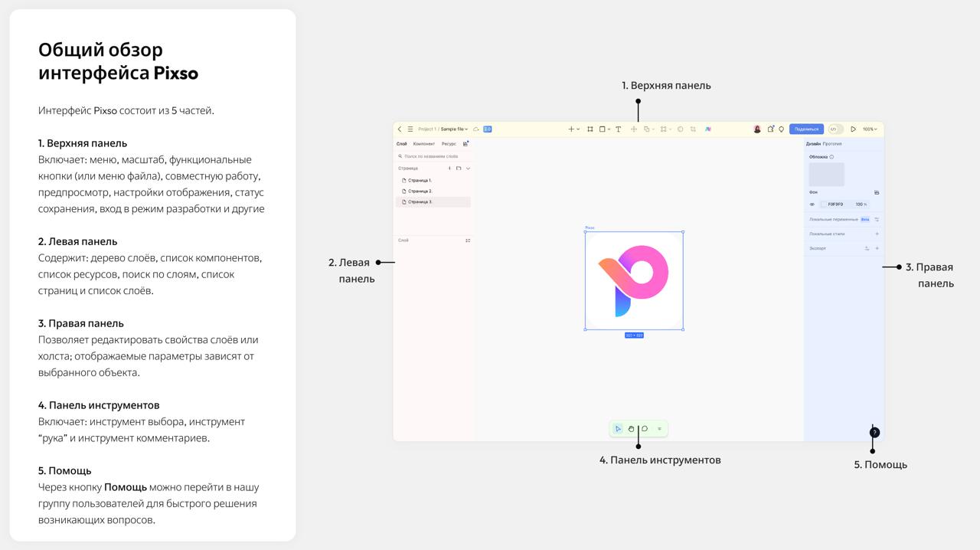The height and width of the screenshot is (550, 980).
Task: Click the Pixso frame label on canvas
Action: click(x=590, y=228)
